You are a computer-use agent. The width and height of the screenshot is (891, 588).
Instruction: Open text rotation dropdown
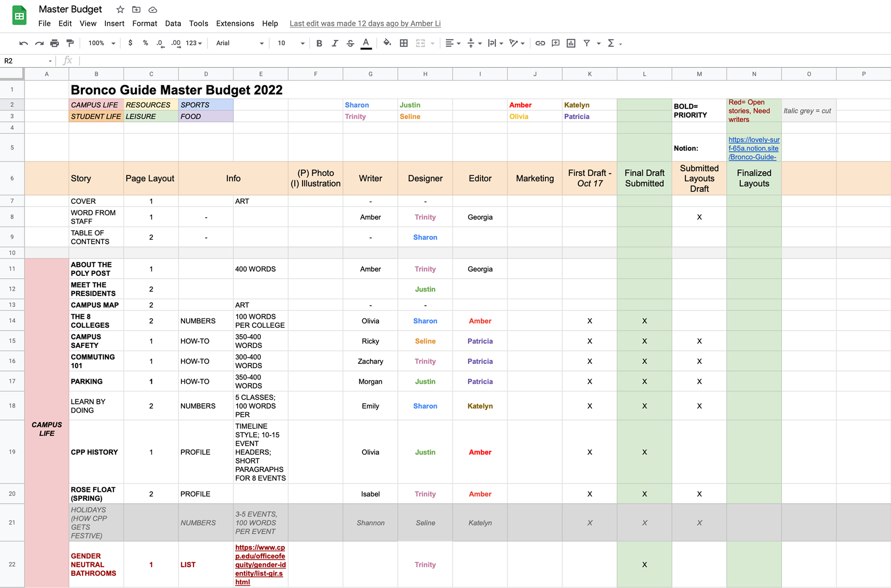pyautogui.click(x=517, y=43)
